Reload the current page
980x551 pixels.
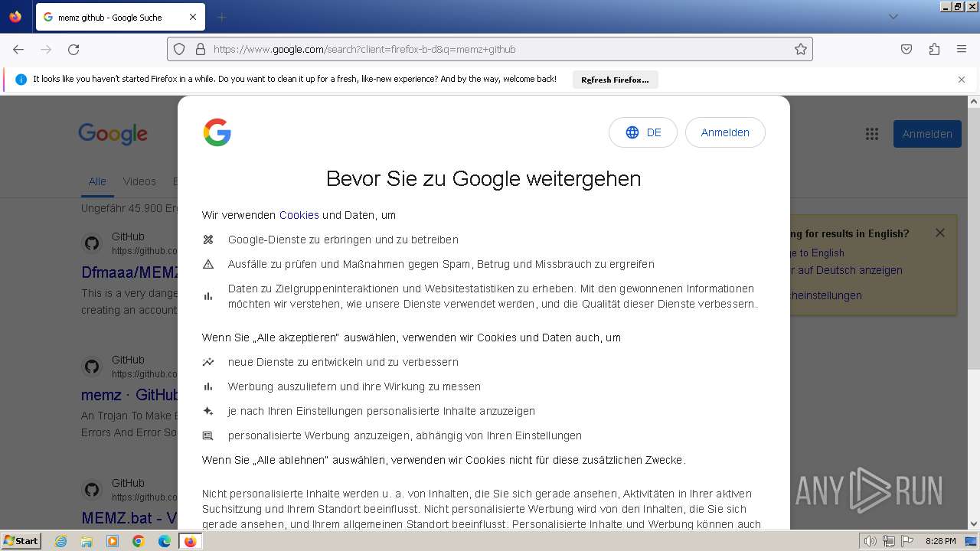[x=73, y=49]
